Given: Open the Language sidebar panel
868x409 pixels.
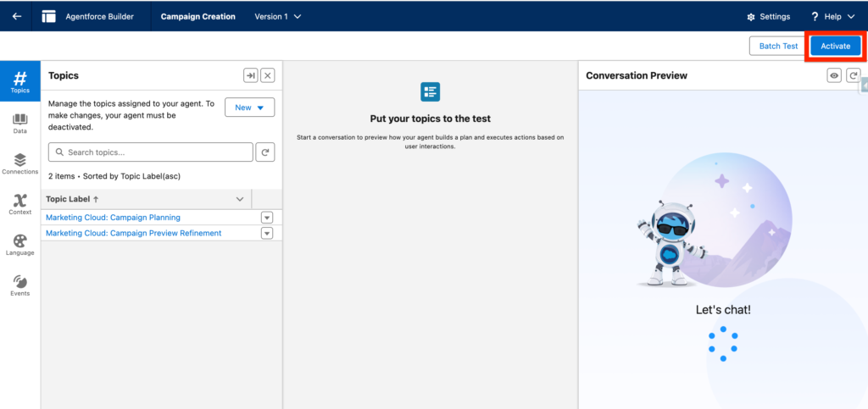Looking at the screenshot, I should [x=19, y=245].
